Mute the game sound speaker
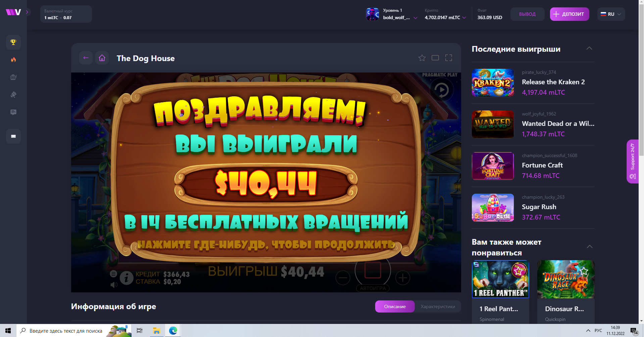The width and height of the screenshot is (644, 337). [114, 285]
